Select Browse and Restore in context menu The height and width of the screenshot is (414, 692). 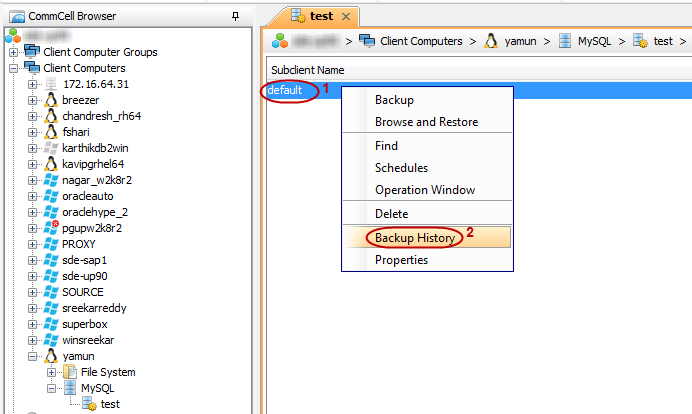pyautogui.click(x=426, y=122)
